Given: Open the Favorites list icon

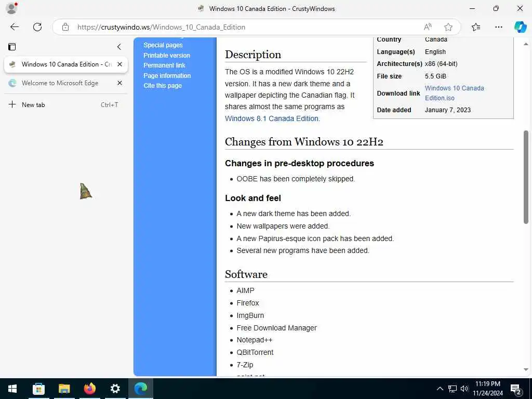Looking at the screenshot, I should (x=476, y=27).
